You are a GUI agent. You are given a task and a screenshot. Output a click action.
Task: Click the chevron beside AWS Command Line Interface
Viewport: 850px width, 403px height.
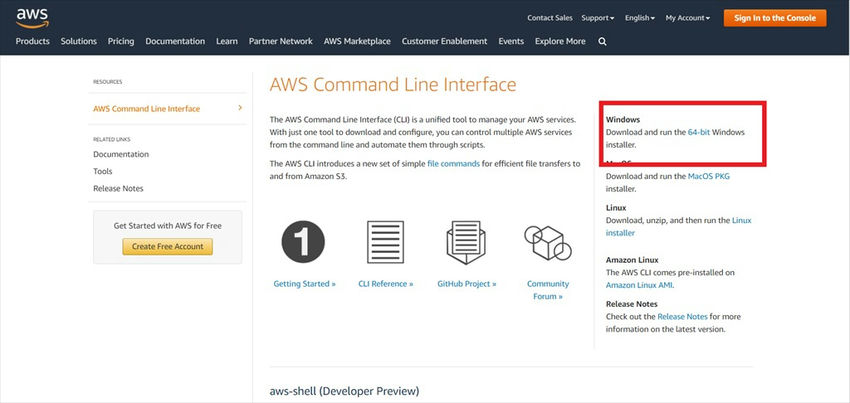coord(240,108)
